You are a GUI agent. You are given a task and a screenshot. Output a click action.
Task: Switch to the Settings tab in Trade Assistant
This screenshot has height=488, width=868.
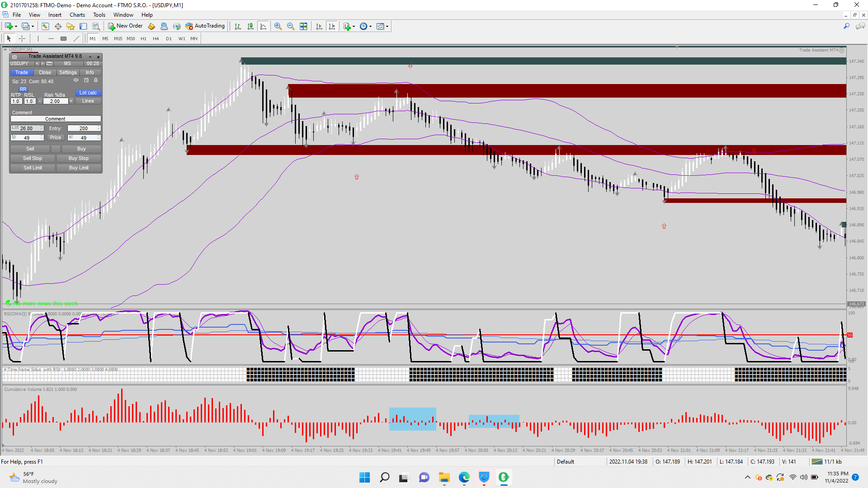(x=68, y=72)
